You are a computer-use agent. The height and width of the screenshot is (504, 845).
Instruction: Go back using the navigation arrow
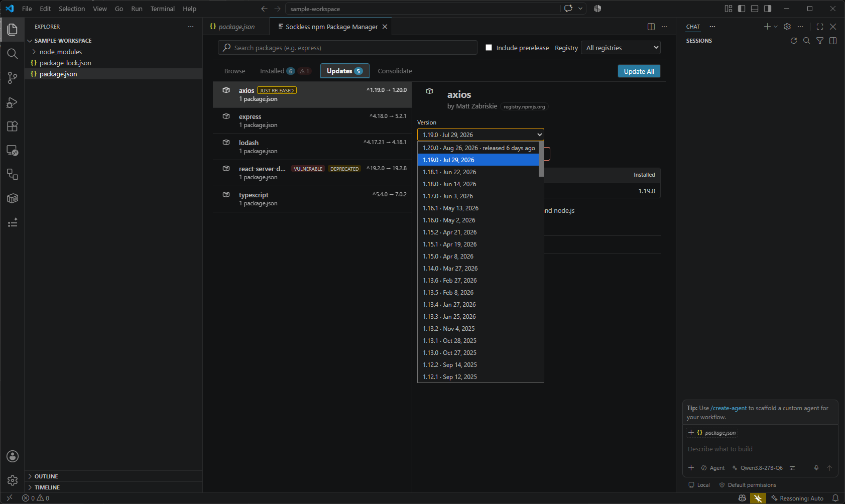coord(265,9)
